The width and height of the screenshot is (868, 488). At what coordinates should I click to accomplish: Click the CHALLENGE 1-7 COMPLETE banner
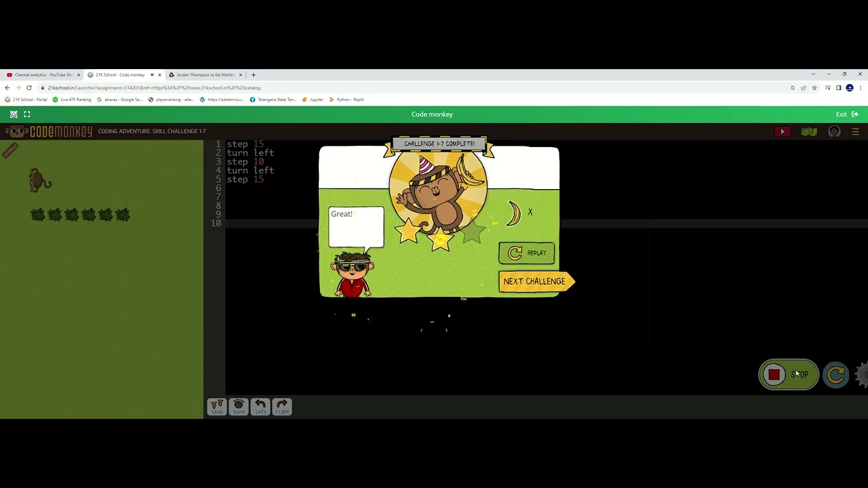tap(439, 144)
